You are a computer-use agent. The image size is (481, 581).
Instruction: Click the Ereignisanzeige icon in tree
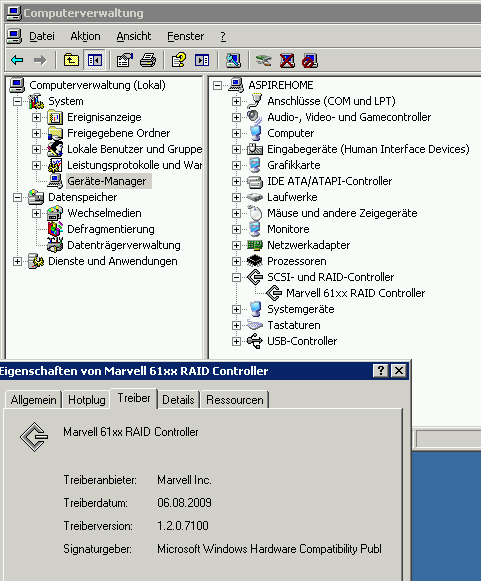55,117
